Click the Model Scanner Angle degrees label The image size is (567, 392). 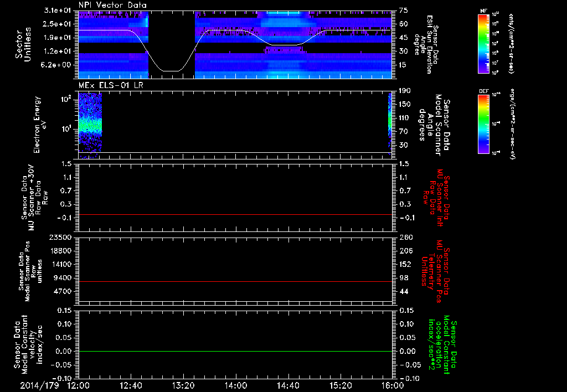pos(434,125)
